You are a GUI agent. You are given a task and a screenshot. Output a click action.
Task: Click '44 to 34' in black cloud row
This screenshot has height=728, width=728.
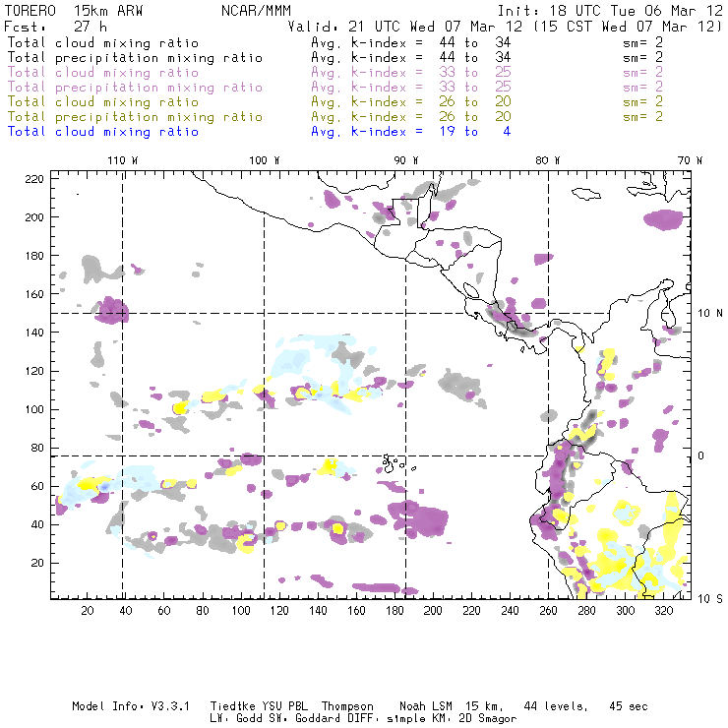(x=475, y=42)
